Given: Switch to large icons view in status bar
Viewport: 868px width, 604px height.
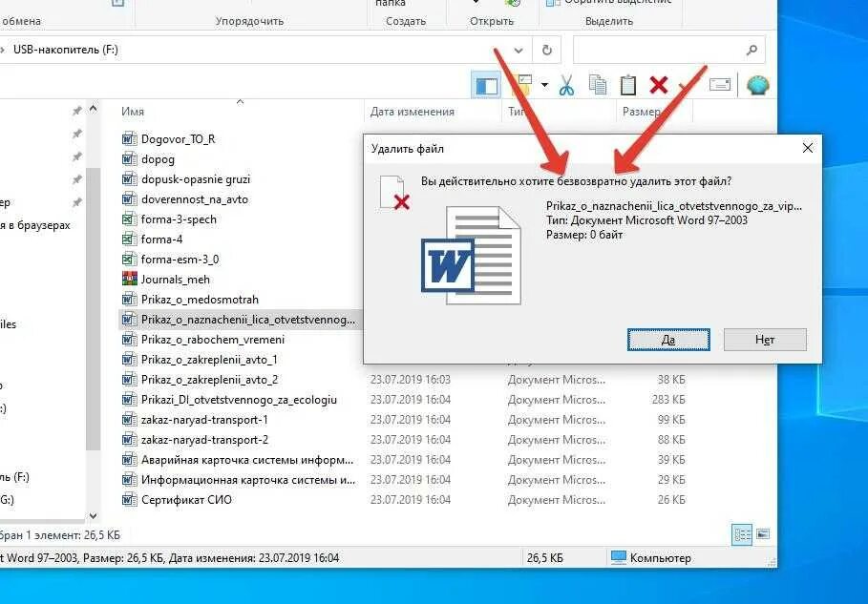Looking at the screenshot, I should tap(763, 534).
